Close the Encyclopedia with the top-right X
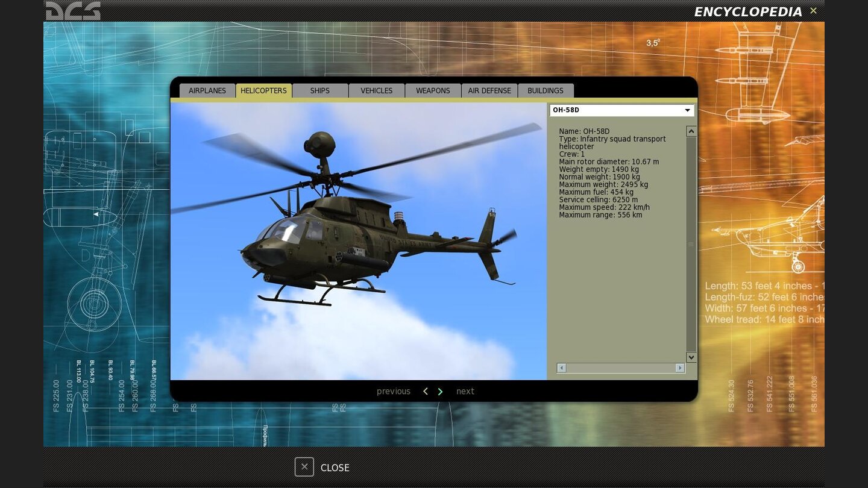 tap(813, 10)
